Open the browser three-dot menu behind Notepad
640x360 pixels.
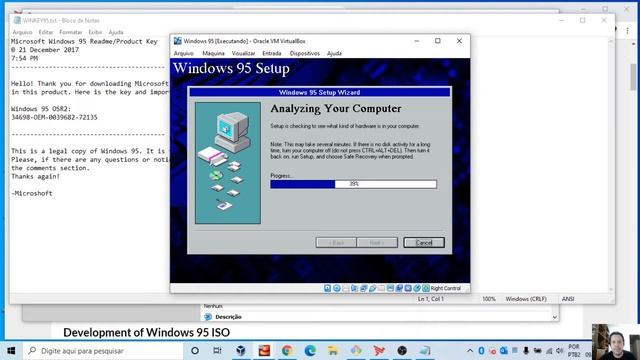coord(627,31)
